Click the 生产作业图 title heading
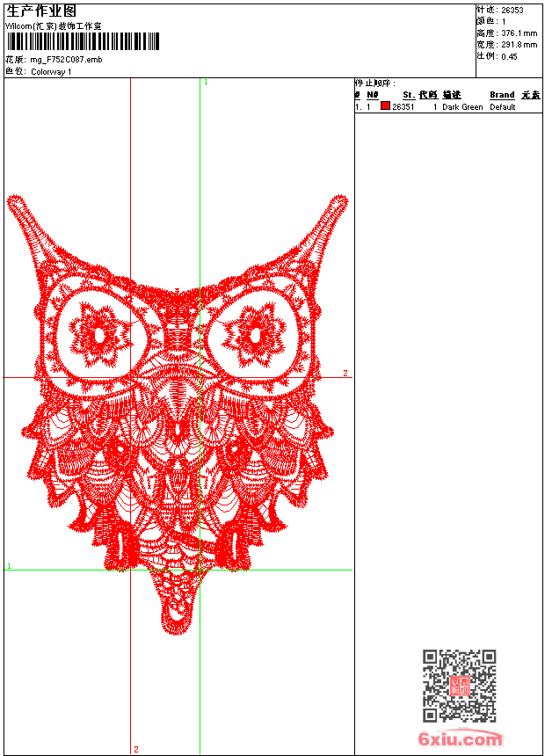The height and width of the screenshot is (756, 545). click(41, 11)
